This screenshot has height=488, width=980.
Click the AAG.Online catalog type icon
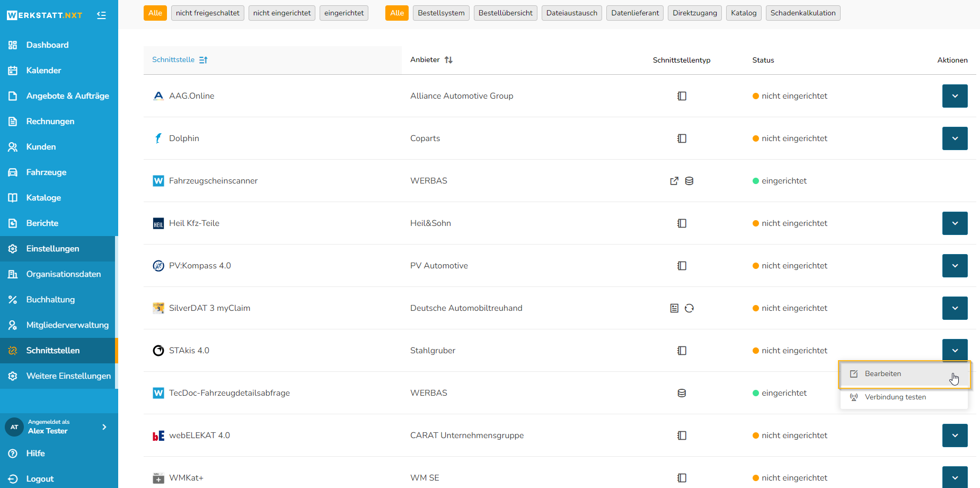pos(682,96)
